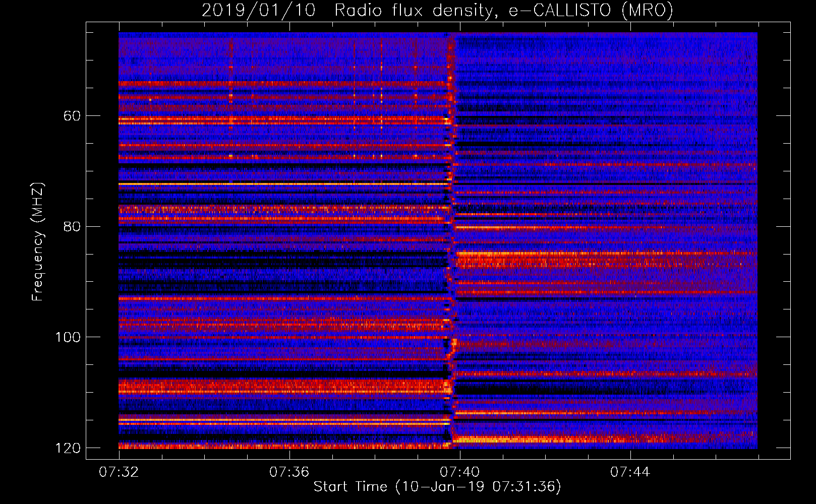Screen dimensions: 816x504
Task: Click the 100 frequency tick label
Action: tap(67, 337)
